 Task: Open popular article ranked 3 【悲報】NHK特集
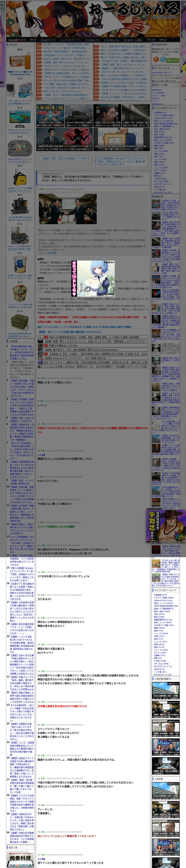point(22,388)
